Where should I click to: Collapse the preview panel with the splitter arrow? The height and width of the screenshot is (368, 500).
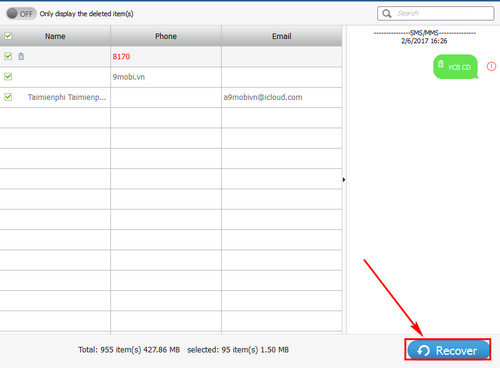click(344, 180)
